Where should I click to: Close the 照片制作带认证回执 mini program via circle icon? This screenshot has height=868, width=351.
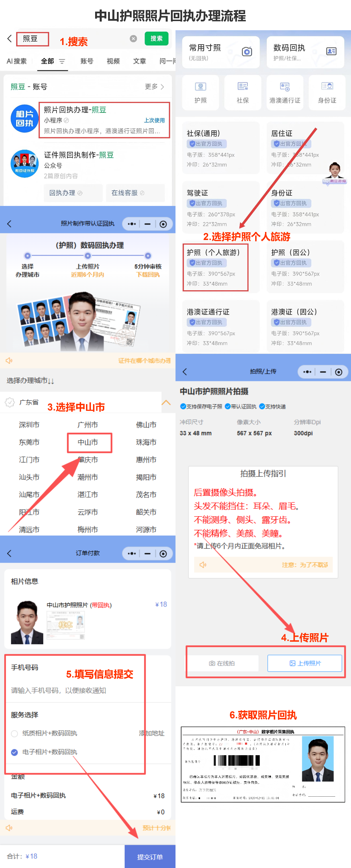click(x=163, y=224)
